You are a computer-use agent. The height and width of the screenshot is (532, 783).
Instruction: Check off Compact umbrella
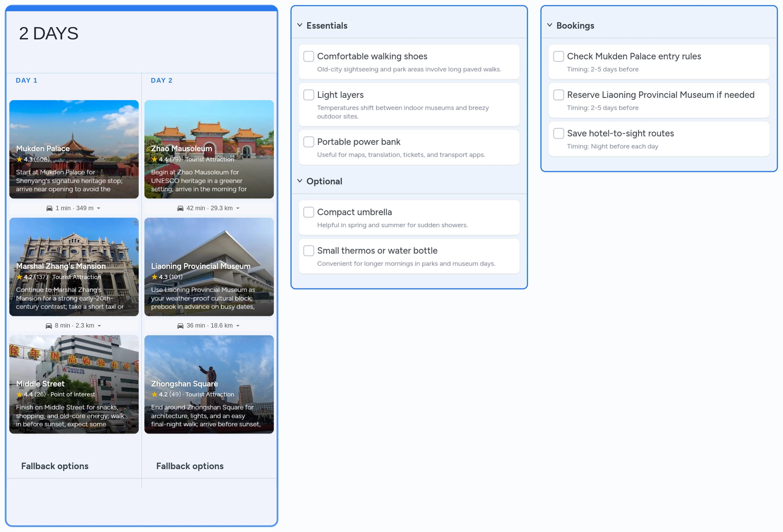coord(309,212)
